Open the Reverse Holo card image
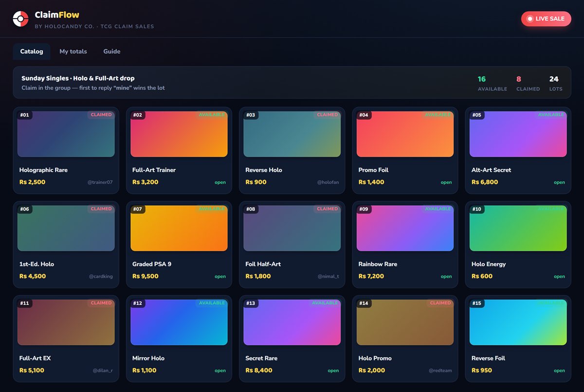The height and width of the screenshot is (392, 584). coord(292,134)
